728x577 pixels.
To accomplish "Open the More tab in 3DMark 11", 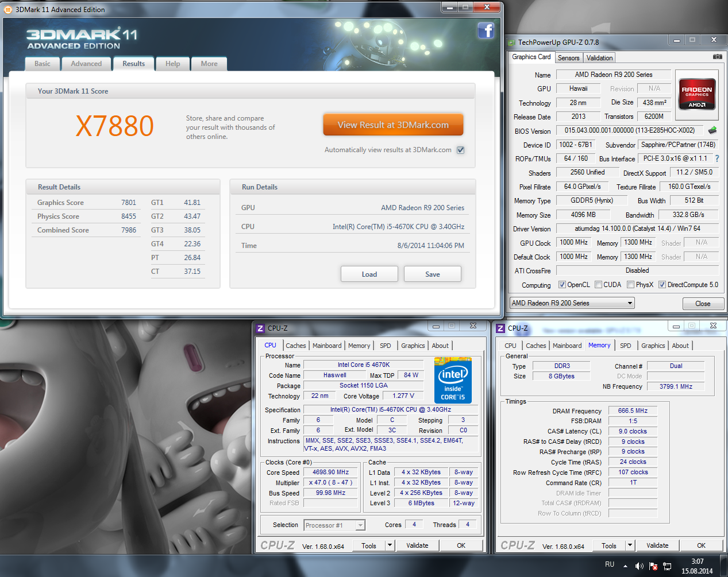I will point(209,64).
